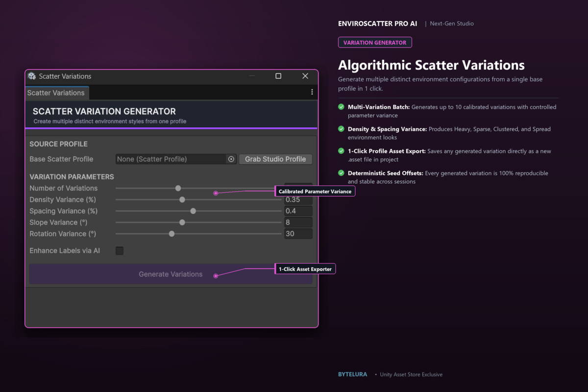588x392 pixels.
Task: Click the Scatter Variations window title icon
Action: click(x=32, y=76)
